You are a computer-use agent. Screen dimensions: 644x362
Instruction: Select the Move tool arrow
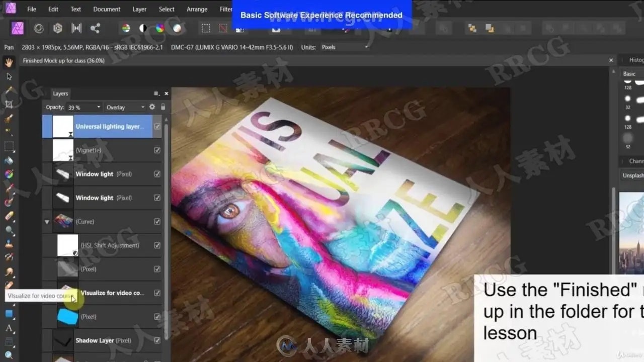[x=9, y=76]
